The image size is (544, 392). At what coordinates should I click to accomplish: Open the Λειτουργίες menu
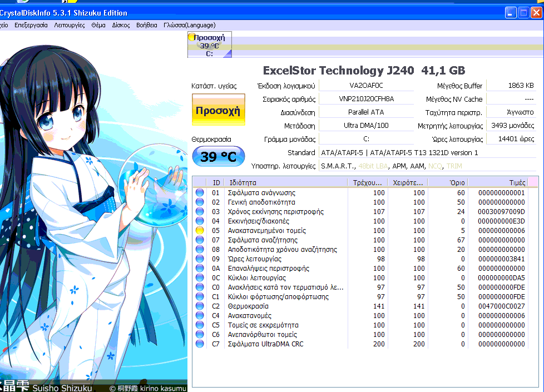tap(70, 25)
